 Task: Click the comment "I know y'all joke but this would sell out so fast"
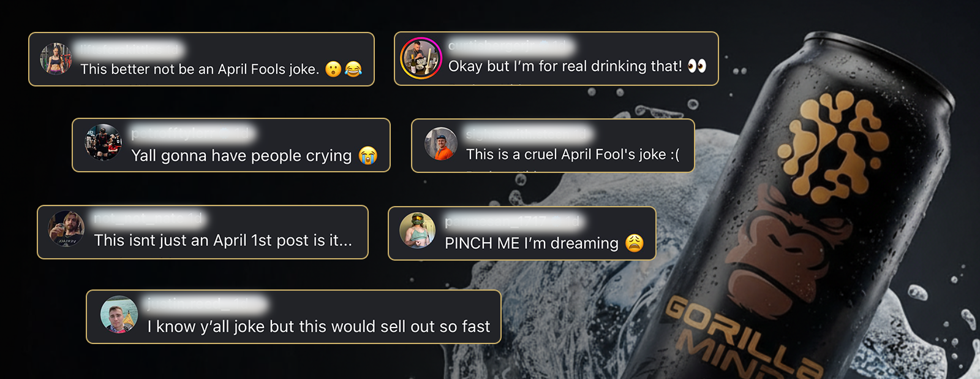pos(318,327)
